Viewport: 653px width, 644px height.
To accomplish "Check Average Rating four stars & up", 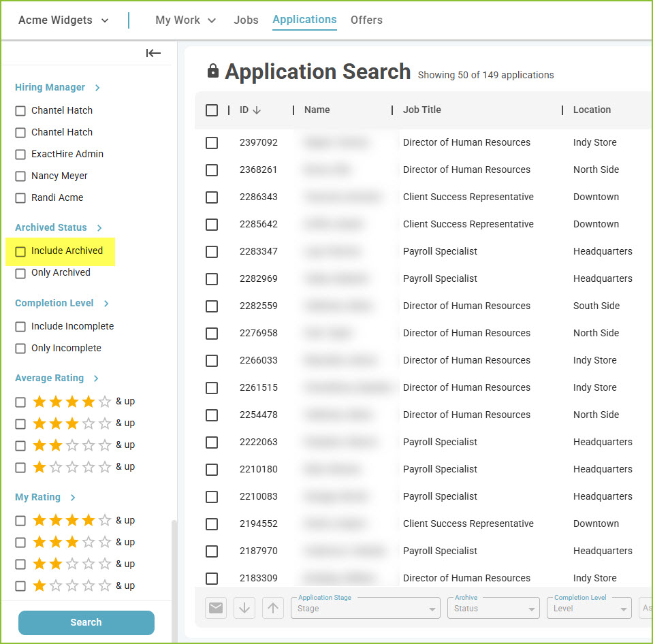I will (20, 402).
